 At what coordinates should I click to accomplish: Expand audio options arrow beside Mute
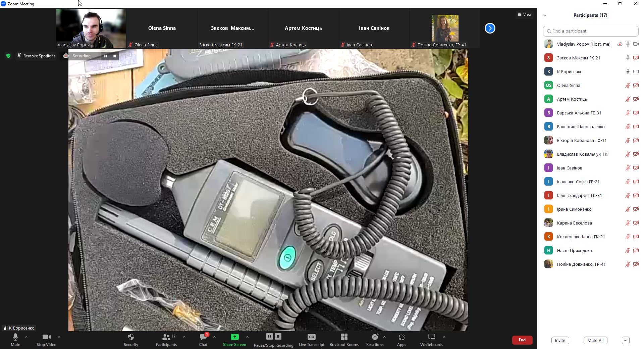pyautogui.click(x=26, y=337)
